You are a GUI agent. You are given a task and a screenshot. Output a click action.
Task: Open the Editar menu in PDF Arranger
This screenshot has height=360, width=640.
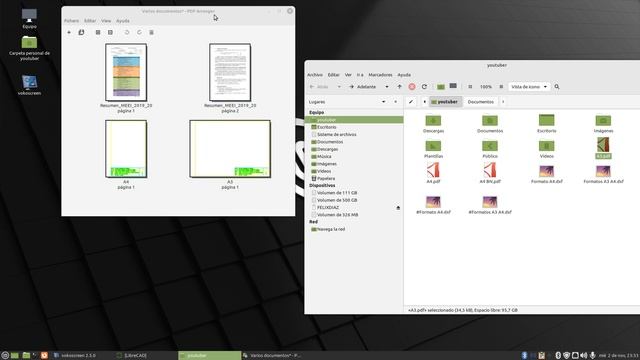[x=90, y=21]
